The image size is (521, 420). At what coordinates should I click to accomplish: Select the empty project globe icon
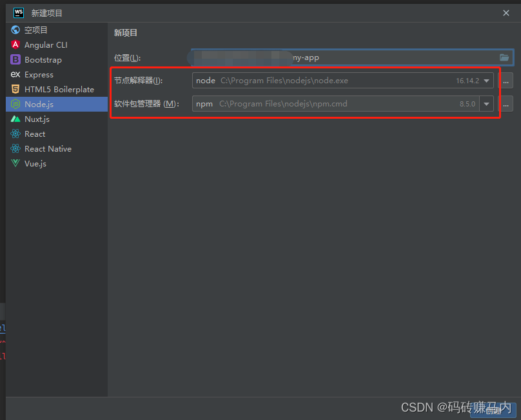click(x=15, y=30)
